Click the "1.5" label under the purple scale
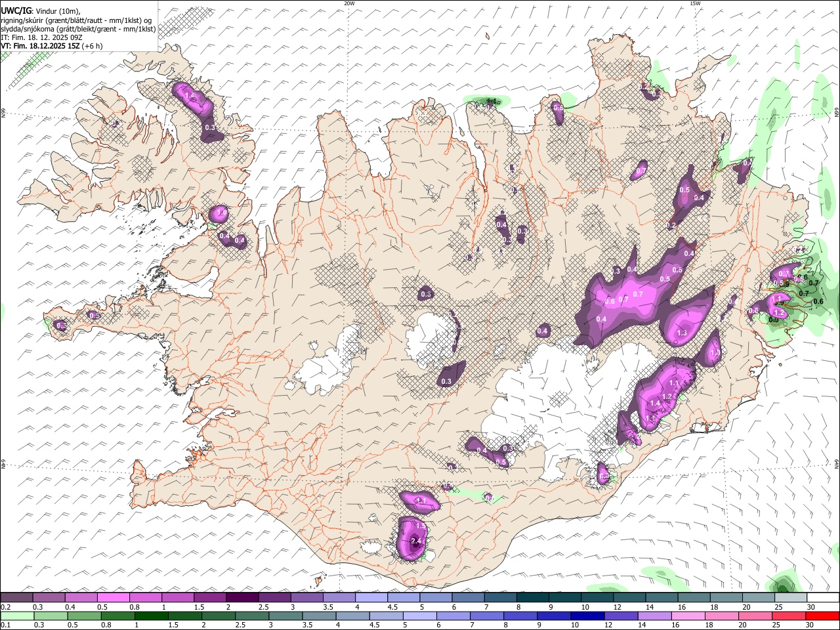This screenshot has width=840, height=630. tap(199, 607)
